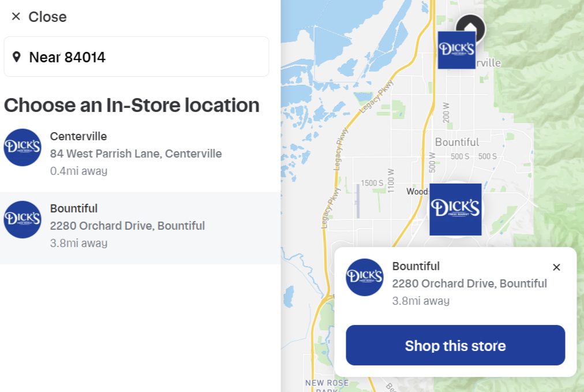Choose the Centerville store name in the list

(x=78, y=136)
